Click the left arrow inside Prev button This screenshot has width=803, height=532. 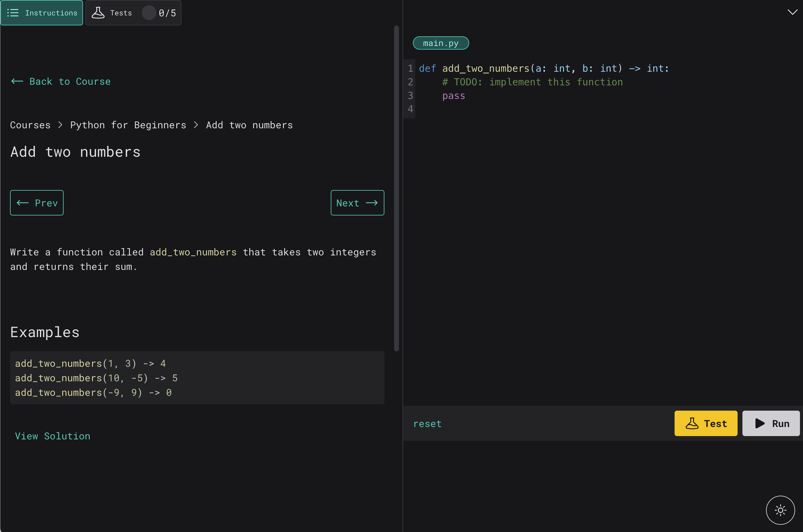tap(23, 203)
